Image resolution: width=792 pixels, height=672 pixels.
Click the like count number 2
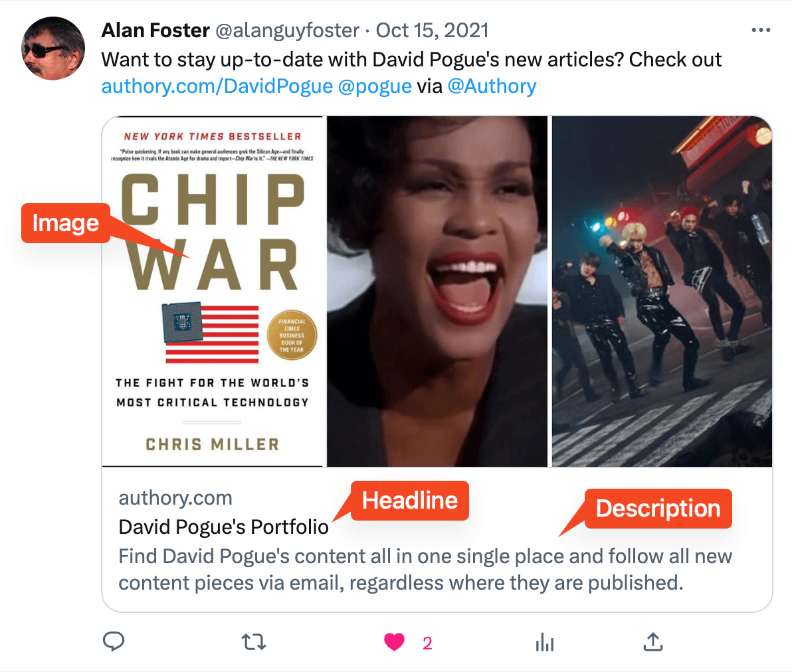(427, 643)
